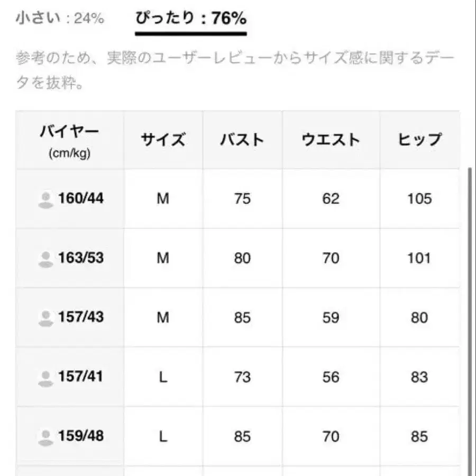This screenshot has width=476, height=476.
Task: Click the avatar icon beside 157/43
Action: (46, 318)
